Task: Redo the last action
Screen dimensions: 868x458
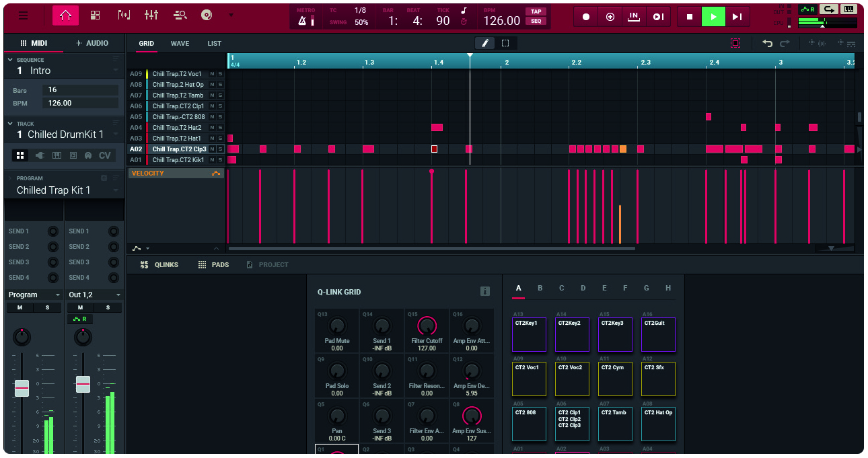Action: [x=785, y=43]
